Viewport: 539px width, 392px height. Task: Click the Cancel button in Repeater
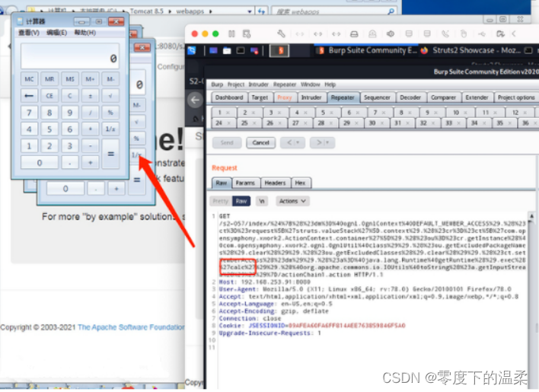click(x=260, y=142)
